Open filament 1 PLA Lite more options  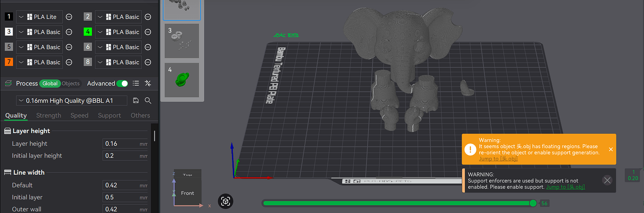(x=69, y=17)
